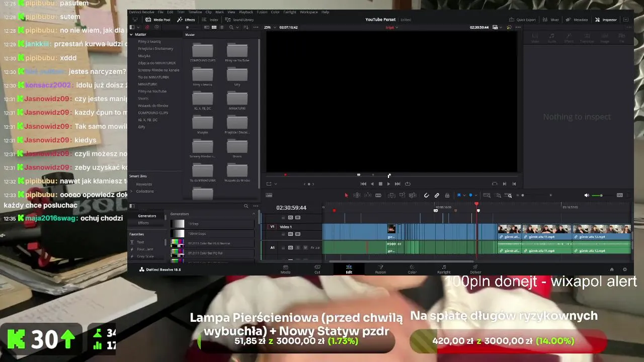The height and width of the screenshot is (362, 644).
Task: Open the Playback menu
Action: (x=246, y=12)
